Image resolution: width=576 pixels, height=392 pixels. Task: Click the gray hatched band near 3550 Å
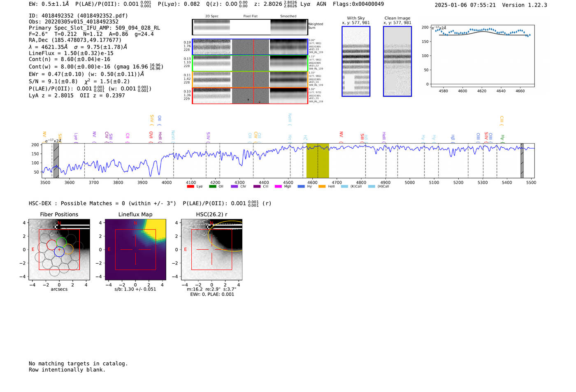click(x=56, y=160)
